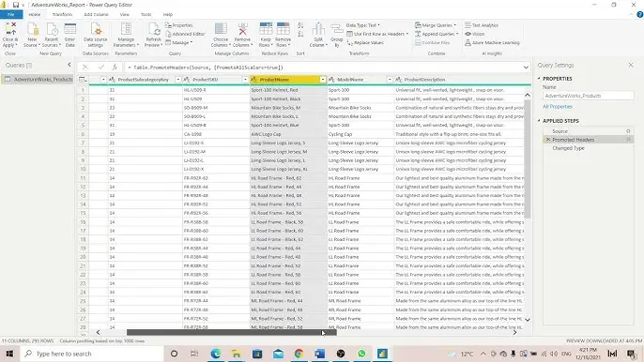Click the formula bar fx icon
Viewport: 644px width, 362px height.
(115, 67)
